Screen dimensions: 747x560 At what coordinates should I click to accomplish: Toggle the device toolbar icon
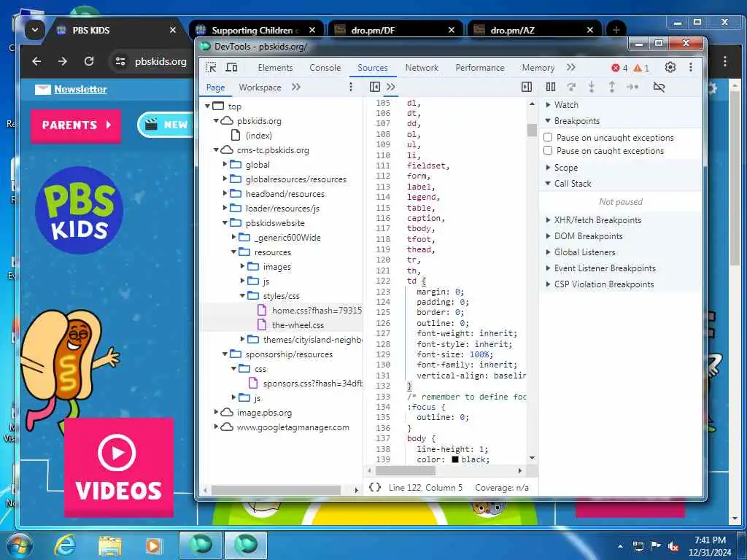231,67
